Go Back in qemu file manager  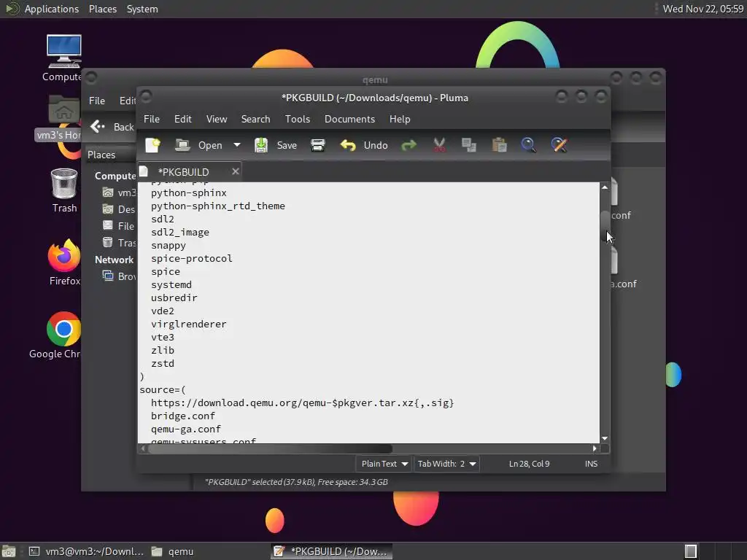pyautogui.click(x=112, y=127)
